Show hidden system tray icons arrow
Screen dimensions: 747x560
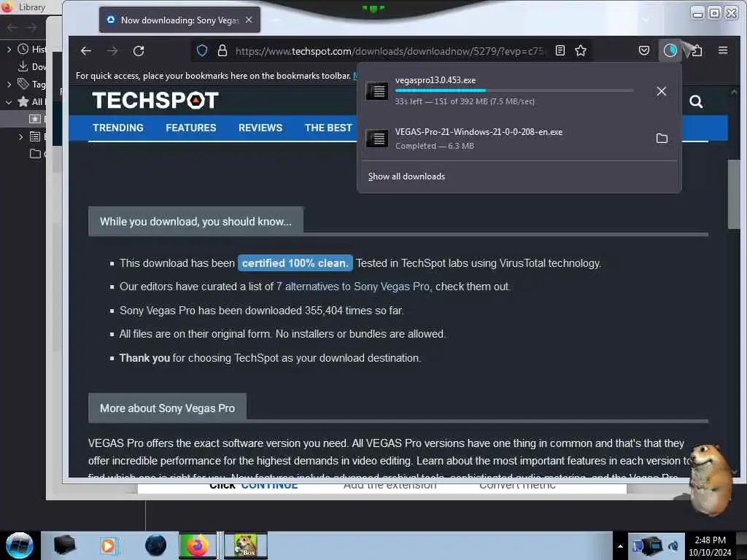tap(620, 546)
